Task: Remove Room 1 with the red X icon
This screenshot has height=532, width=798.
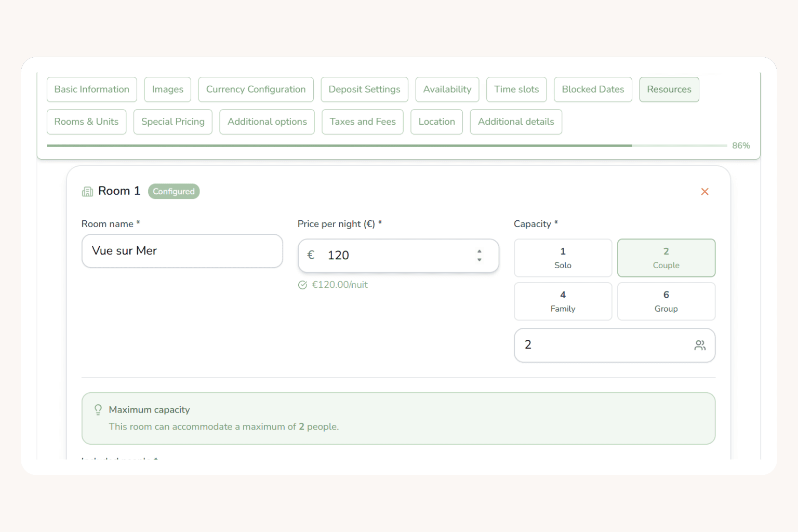Action: [x=704, y=192]
